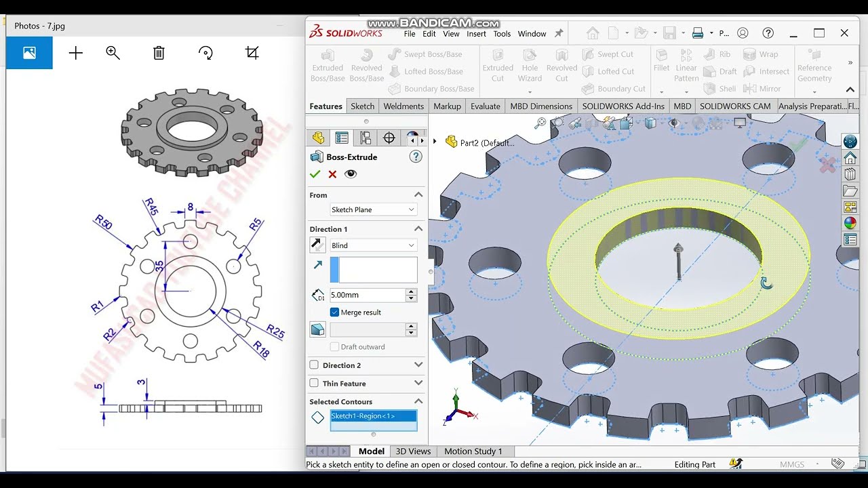The width and height of the screenshot is (868, 488).
Task: Select Sketch1-Region<1> contour entry
Action: 374,416
